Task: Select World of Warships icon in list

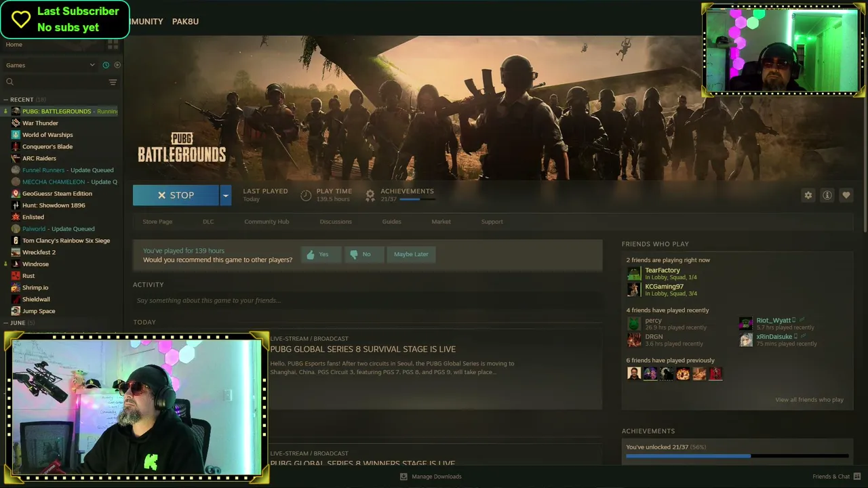Action: click(x=16, y=135)
